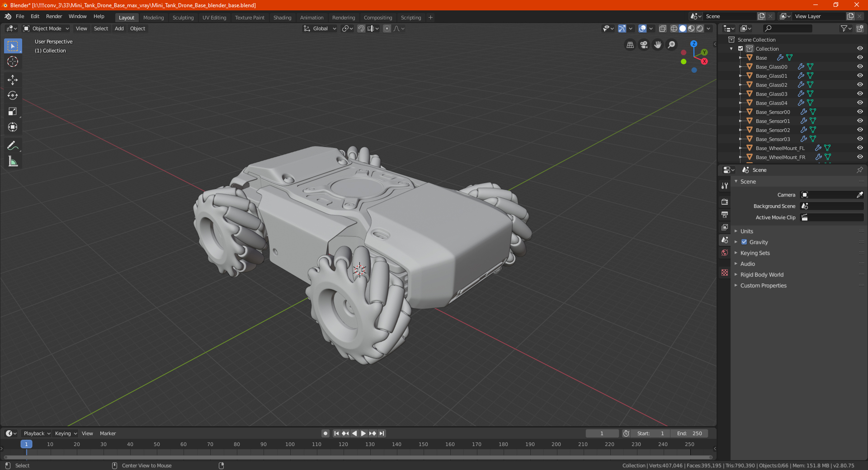Screen dimensions: 868x470
Task: Click the outliner search field
Action: 787,28
